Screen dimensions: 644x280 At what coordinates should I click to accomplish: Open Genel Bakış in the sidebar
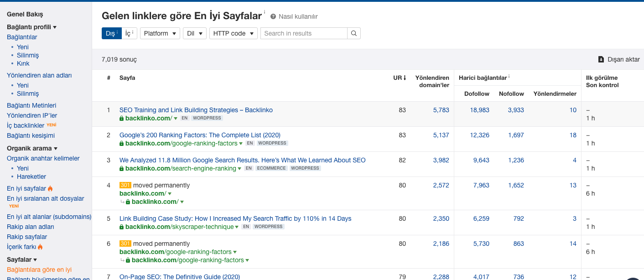point(25,14)
